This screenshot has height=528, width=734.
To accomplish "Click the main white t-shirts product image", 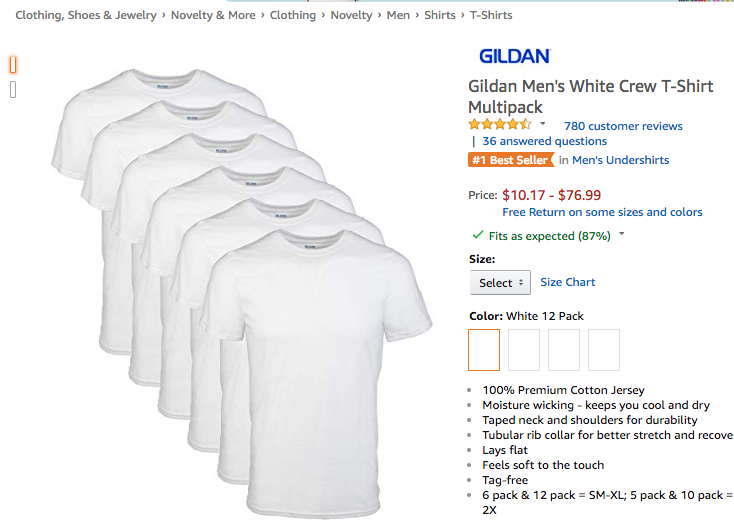I will 242,293.
